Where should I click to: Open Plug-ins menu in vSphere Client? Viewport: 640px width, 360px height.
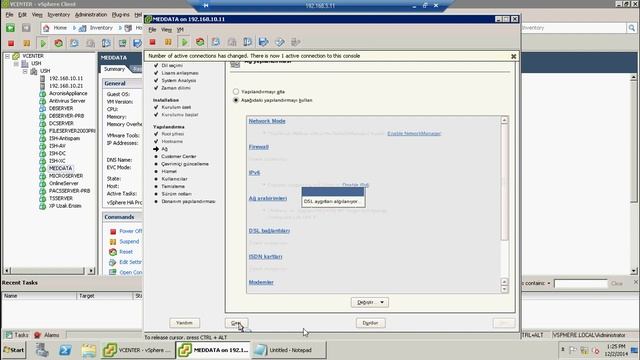(x=120, y=15)
